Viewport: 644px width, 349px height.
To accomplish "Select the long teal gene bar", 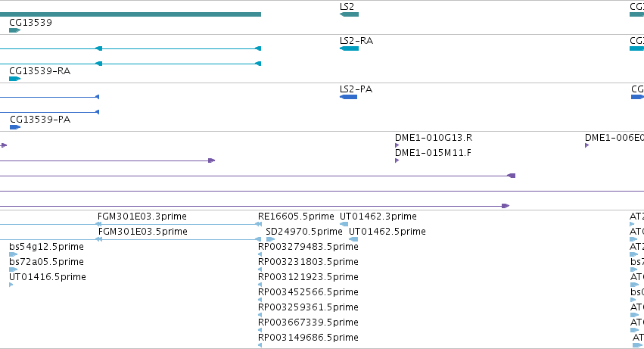I will 130,14.
